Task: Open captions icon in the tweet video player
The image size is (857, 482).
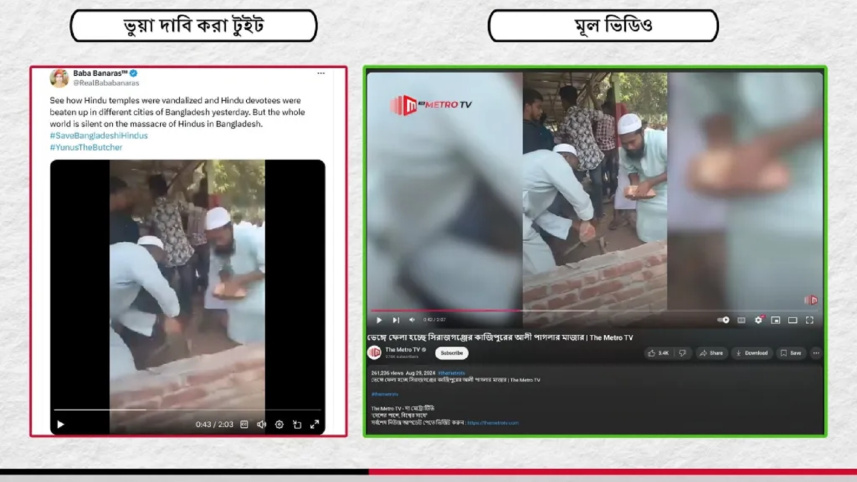Action: 244,424
